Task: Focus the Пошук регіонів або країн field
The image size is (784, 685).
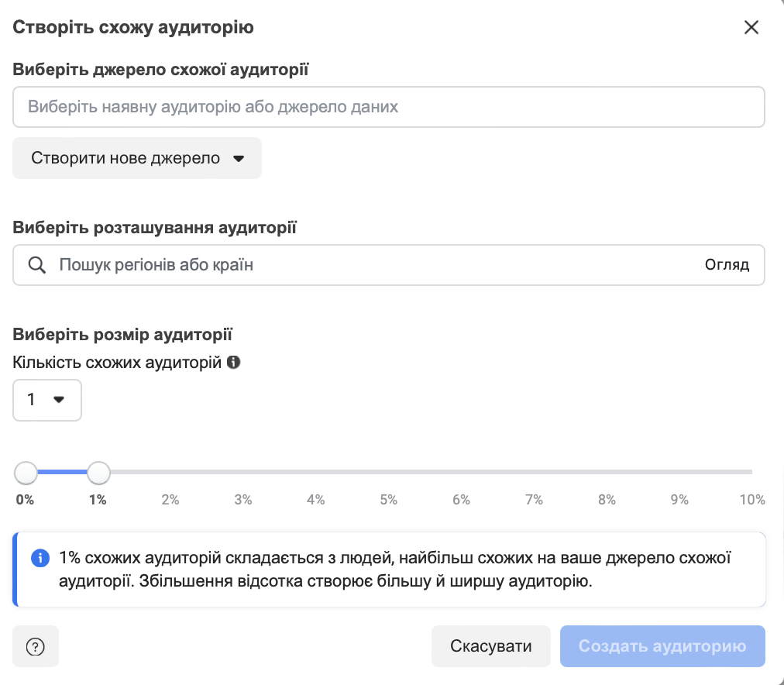Action: point(388,265)
